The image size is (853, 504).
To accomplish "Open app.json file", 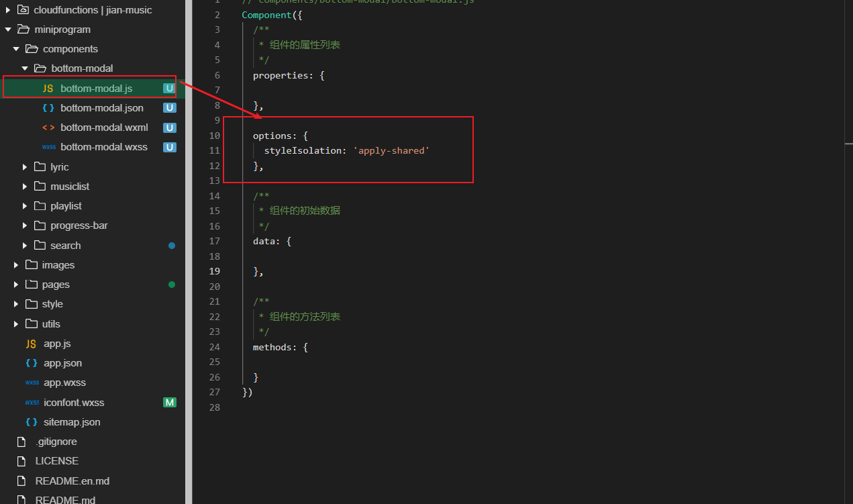I will [x=62, y=363].
